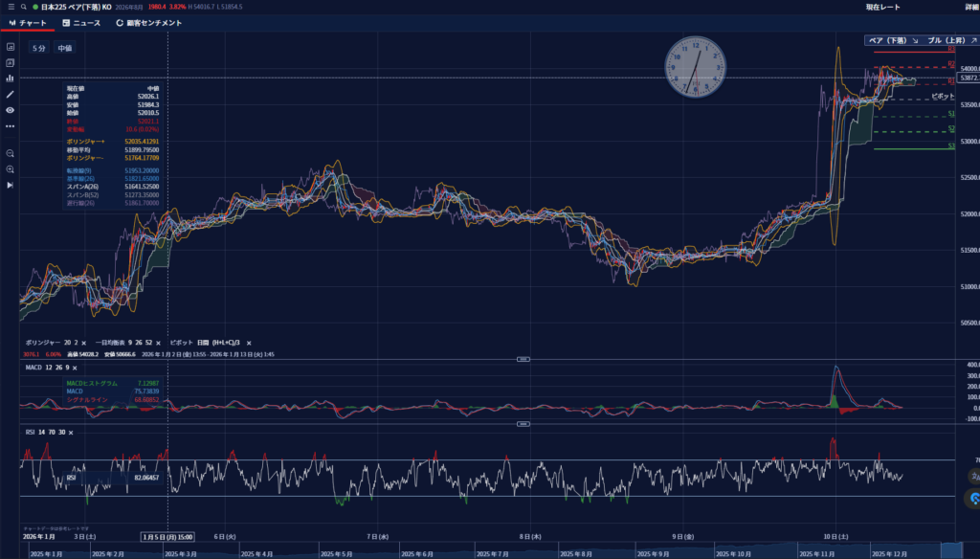Click the ブル（上昇） button

(x=941, y=41)
